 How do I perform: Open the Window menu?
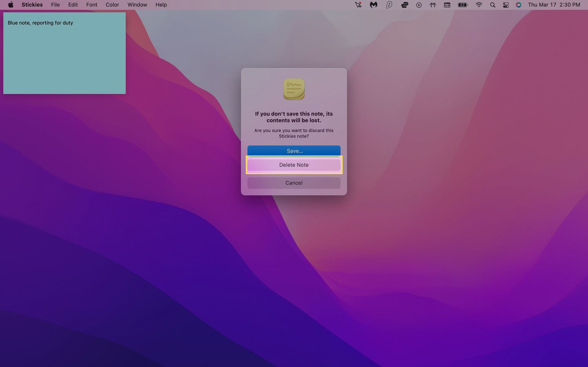137,5
